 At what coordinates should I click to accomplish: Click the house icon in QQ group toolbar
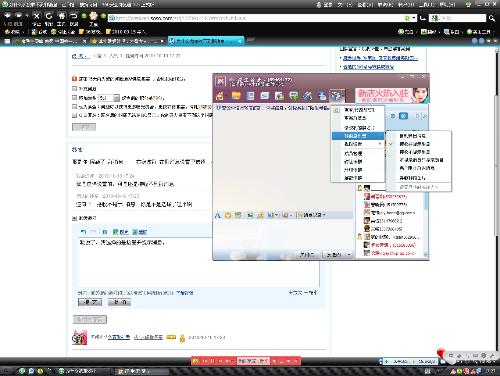pyautogui.click(x=220, y=96)
